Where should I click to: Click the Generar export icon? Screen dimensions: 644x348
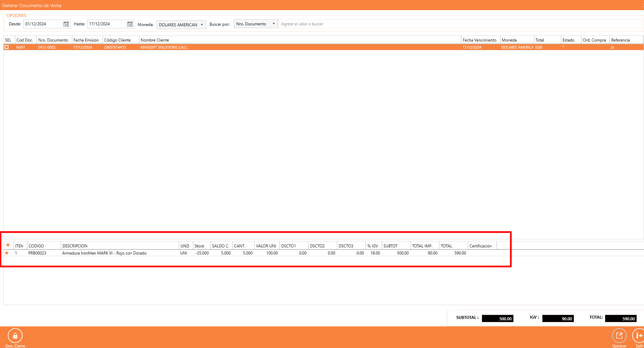click(619, 336)
